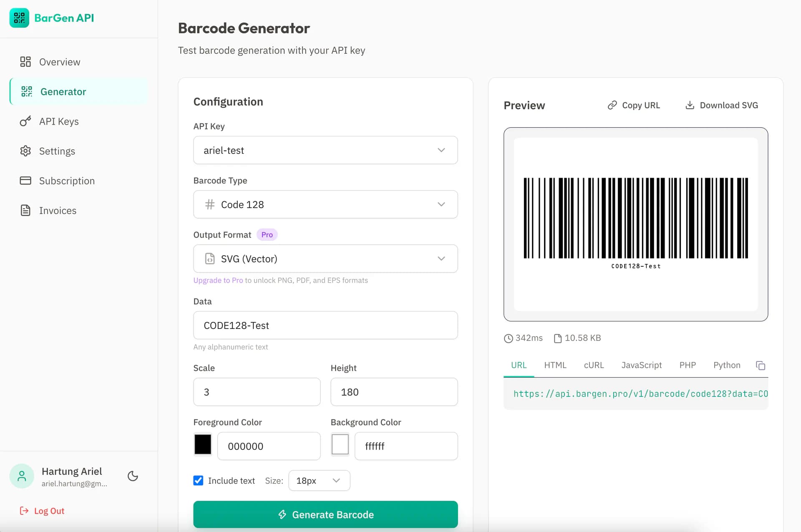Switch to the HTML code tab

[555, 365]
